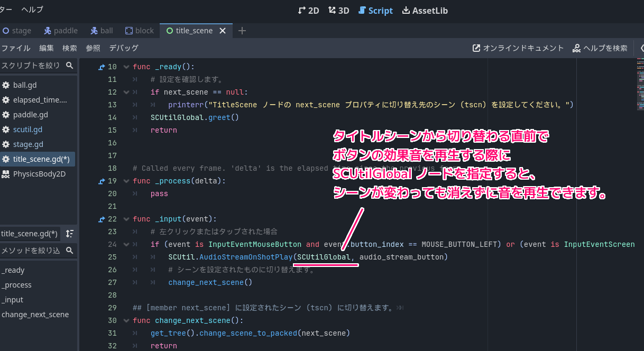The height and width of the screenshot is (351, 644).
Task: Click override icon at line 10
Action: pos(102,67)
